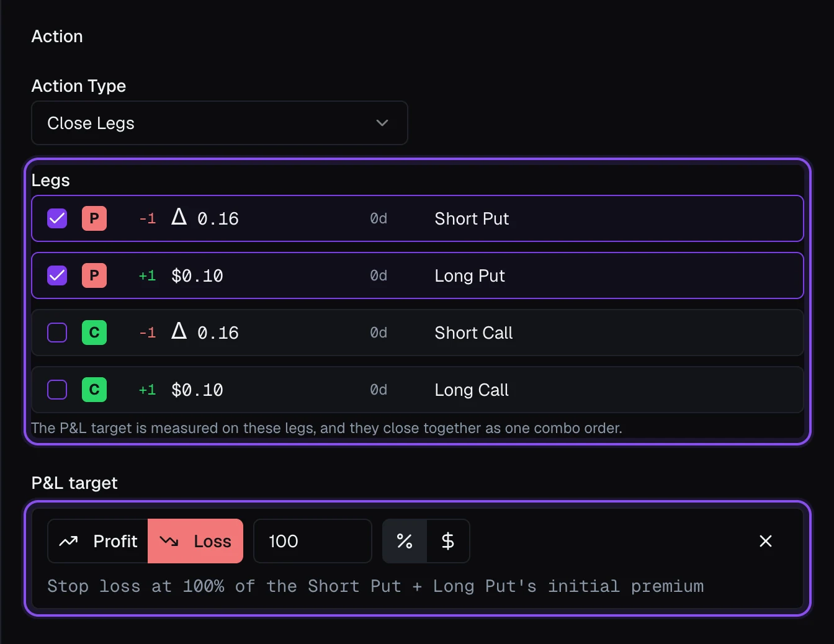
Task: Click the Short Call leg label
Action: [473, 333]
